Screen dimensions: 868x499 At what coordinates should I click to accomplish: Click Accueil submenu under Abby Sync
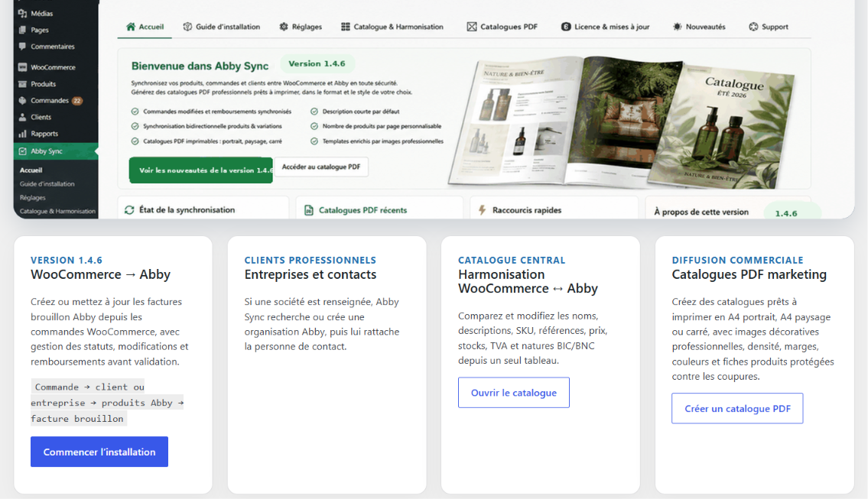31,170
